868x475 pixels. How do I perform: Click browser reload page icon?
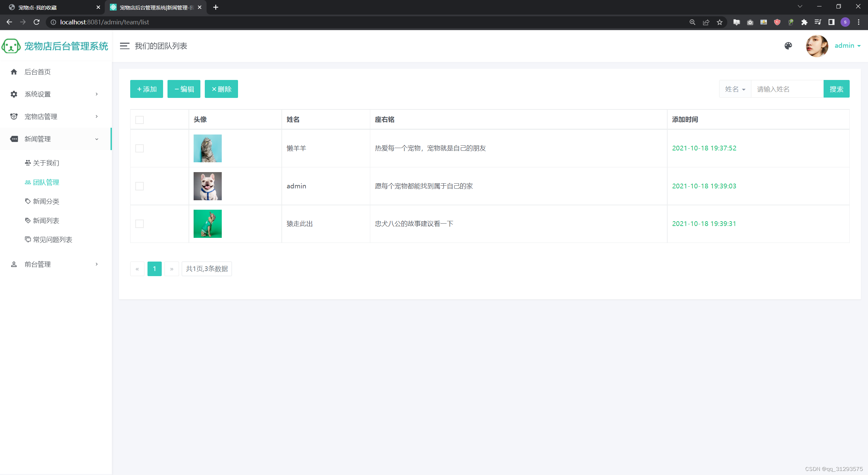tap(37, 22)
